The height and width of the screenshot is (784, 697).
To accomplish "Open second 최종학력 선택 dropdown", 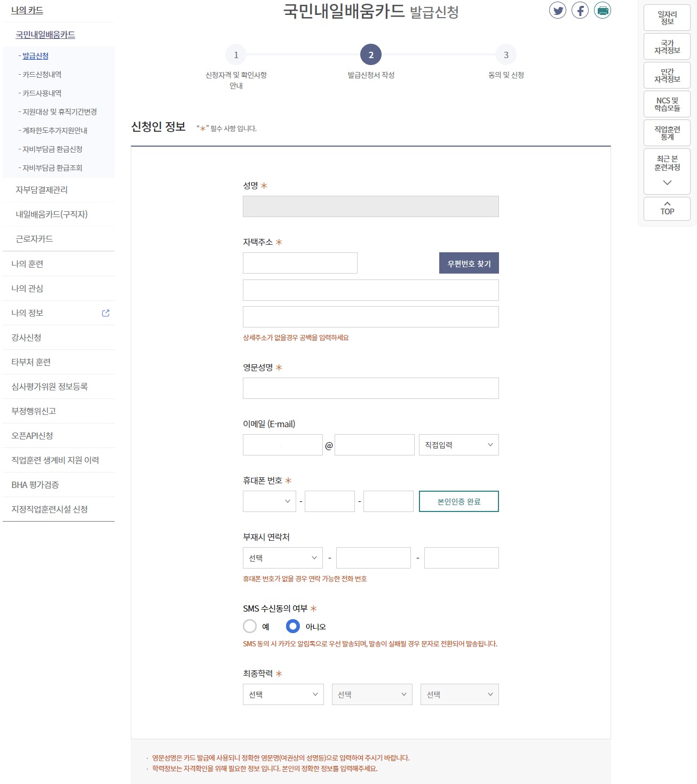I will coord(372,694).
